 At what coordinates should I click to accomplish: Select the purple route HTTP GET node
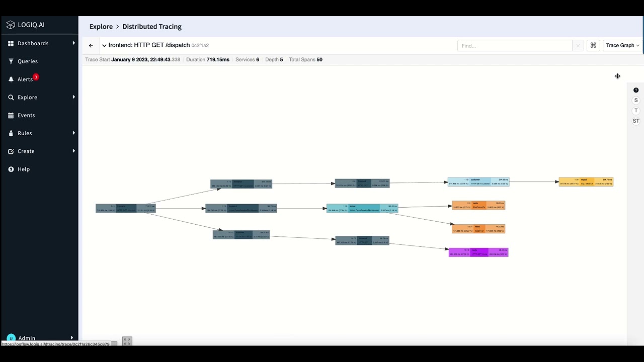(478, 252)
